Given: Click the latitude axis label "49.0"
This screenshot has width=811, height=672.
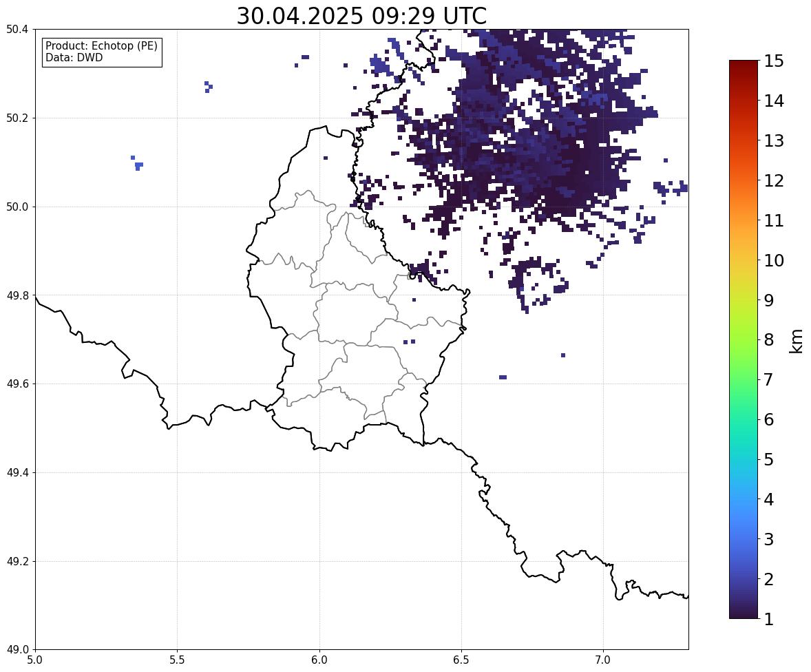Looking at the screenshot, I should click(x=17, y=650).
